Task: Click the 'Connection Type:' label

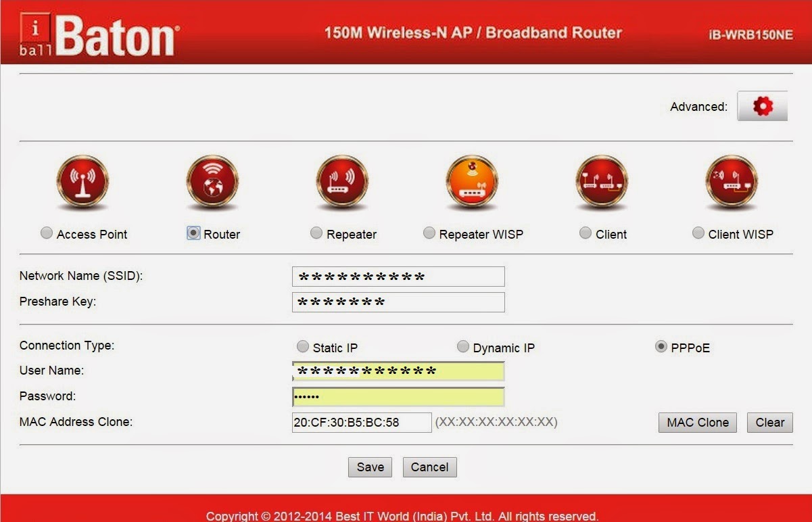Action: (x=67, y=346)
